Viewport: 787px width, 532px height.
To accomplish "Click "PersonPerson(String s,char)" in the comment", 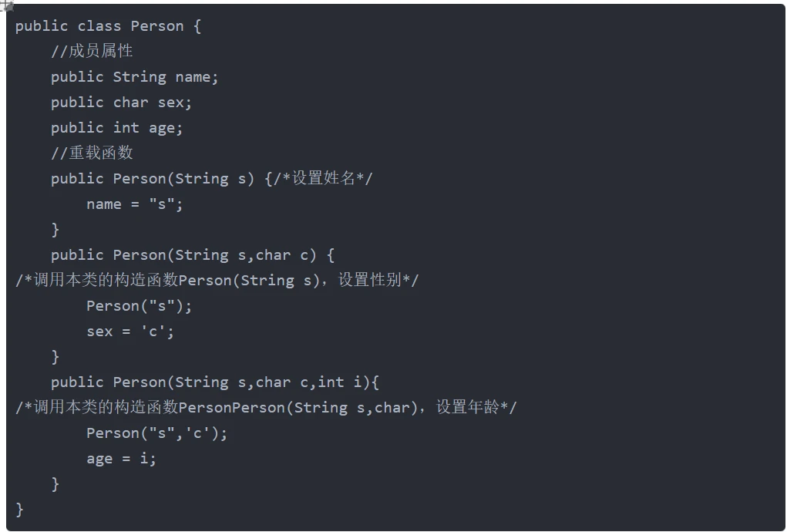I will point(297,408).
